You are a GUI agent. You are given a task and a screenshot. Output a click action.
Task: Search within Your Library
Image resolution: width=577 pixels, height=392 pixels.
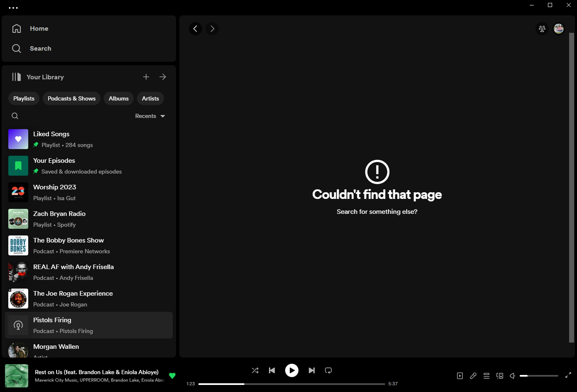(x=15, y=116)
